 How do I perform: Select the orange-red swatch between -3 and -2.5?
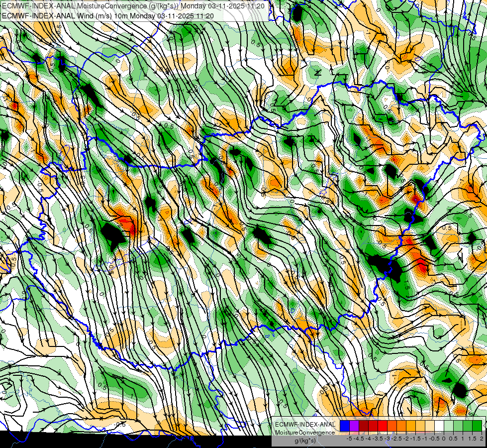(x=392, y=426)
